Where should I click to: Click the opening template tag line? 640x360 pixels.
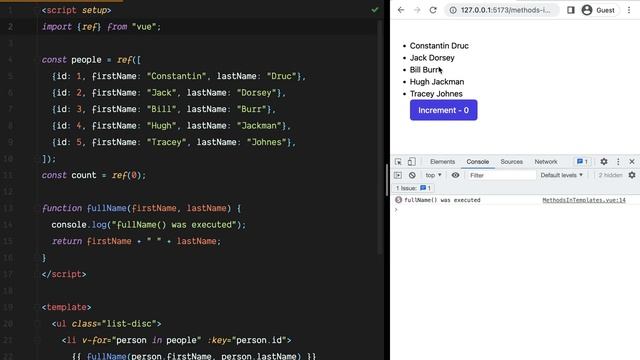click(x=66, y=307)
